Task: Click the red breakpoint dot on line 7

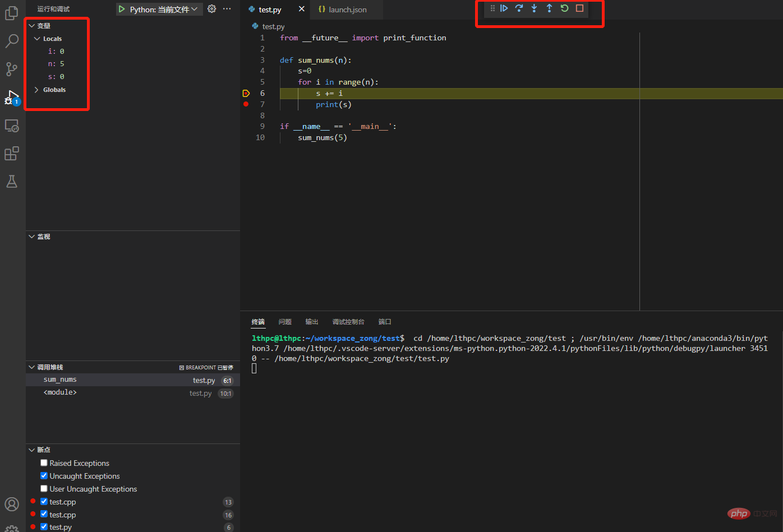Action: coord(246,104)
